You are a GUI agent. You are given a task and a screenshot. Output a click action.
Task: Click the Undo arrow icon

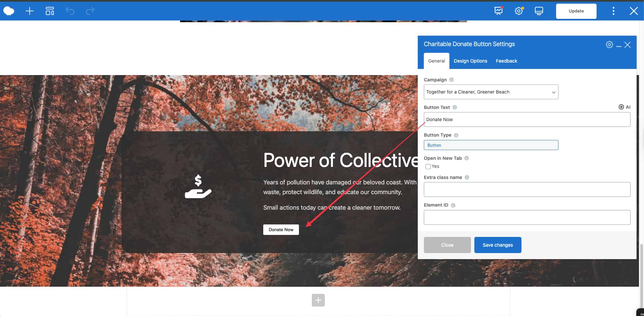coord(70,11)
